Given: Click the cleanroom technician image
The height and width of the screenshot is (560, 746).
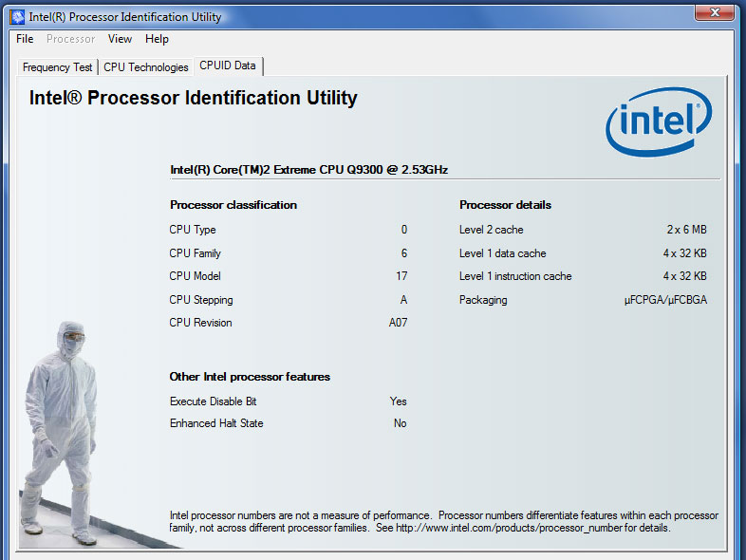Looking at the screenshot, I should 60,433.
